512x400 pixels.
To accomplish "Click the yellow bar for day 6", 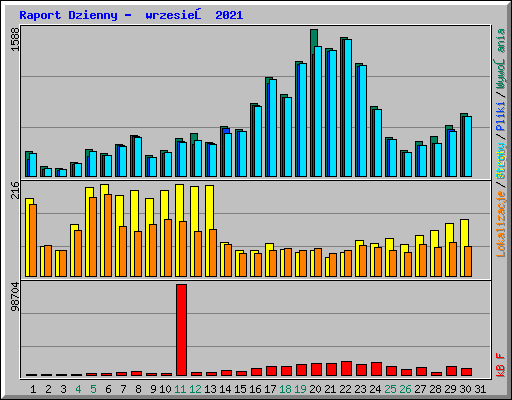I will 104,230.
